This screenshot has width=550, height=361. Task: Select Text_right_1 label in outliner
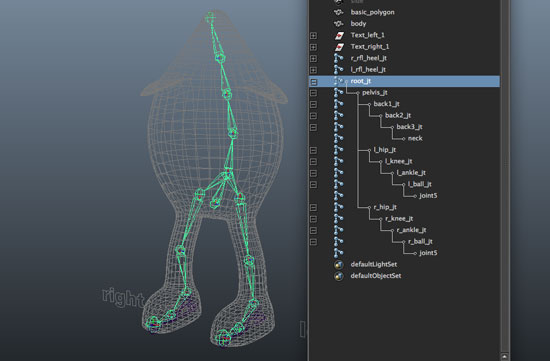pyautogui.click(x=370, y=47)
